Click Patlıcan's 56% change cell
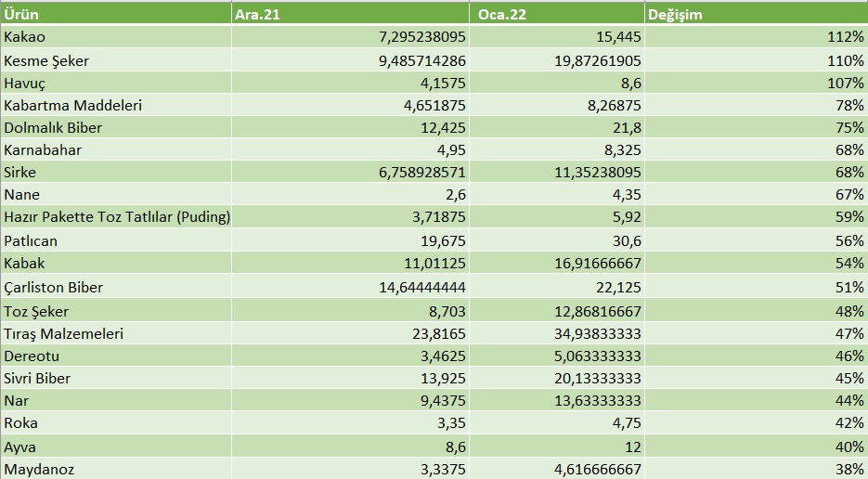The image size is (868, 479). [x=756, y=240]
